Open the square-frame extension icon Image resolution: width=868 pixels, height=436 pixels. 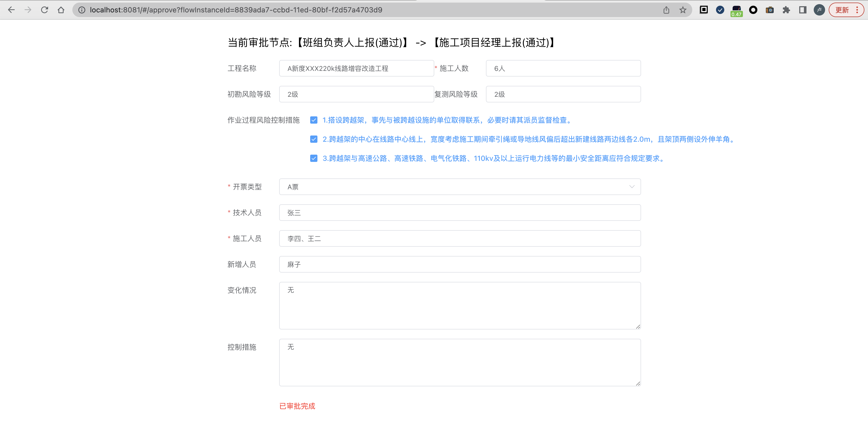(704, 10)
